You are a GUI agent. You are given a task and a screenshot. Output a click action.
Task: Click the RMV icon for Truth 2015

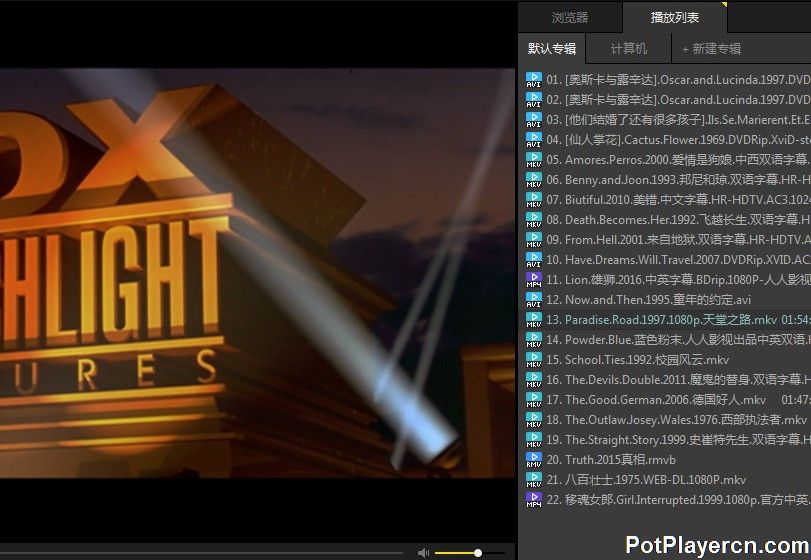click(534, 460)
